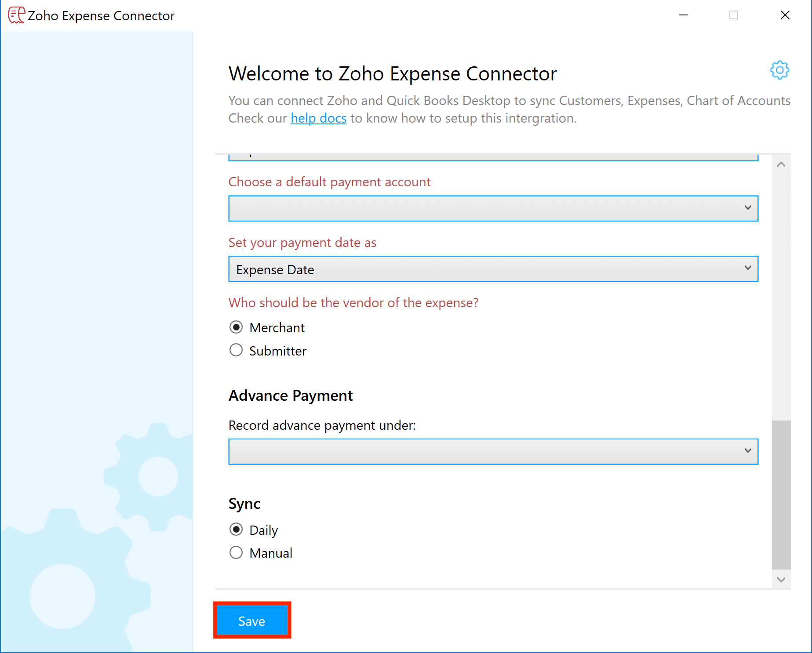812x653 pixels.
Task: Open the help docs link
Action: click(318, 118)
